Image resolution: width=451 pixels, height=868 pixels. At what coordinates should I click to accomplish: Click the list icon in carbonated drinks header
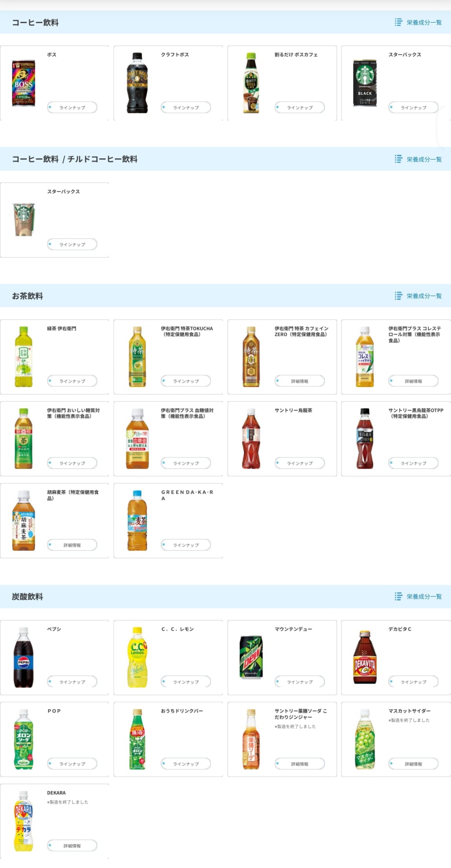[x=398, y=596]
